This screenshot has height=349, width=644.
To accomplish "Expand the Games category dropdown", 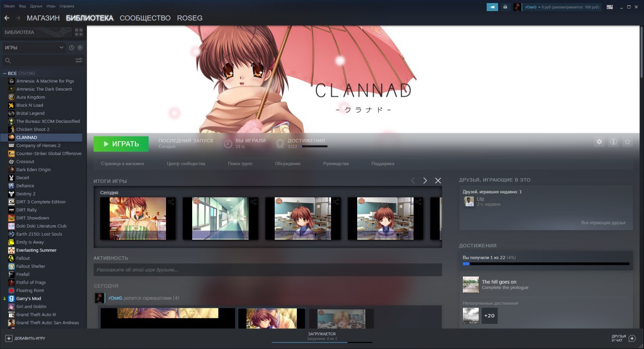I will pyautogui.click(x=34, y=47).
